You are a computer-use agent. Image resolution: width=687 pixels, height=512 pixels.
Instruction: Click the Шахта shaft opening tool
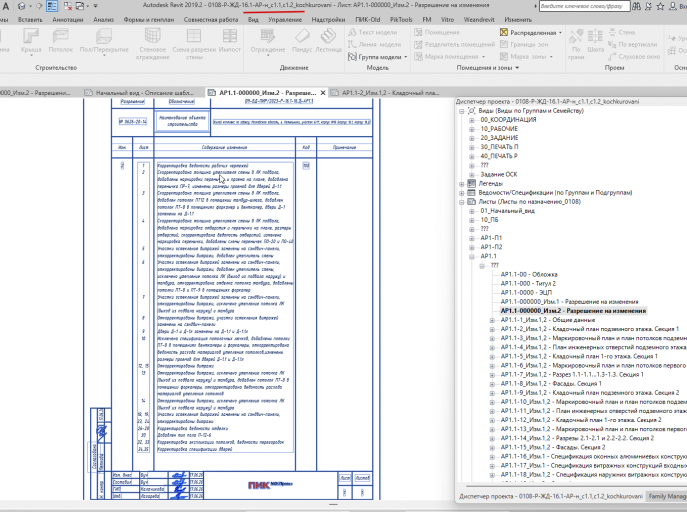click(595, 42)
